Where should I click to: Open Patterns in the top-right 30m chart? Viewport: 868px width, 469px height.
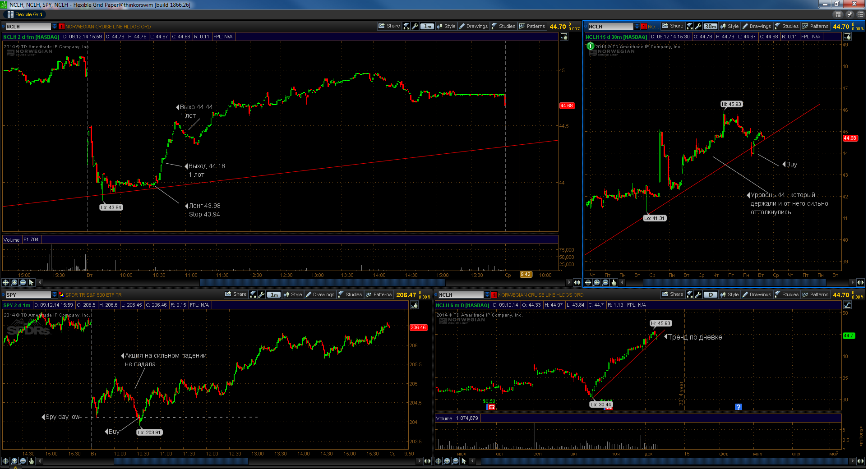815,26
